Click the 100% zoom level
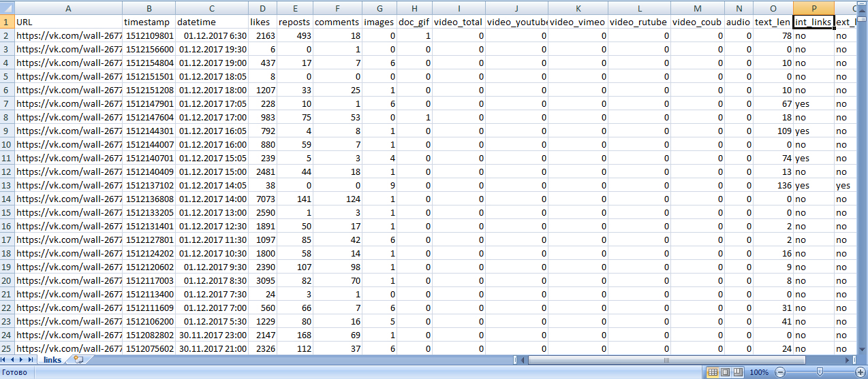Screen dimensions: 868x379 coord(759,372)
